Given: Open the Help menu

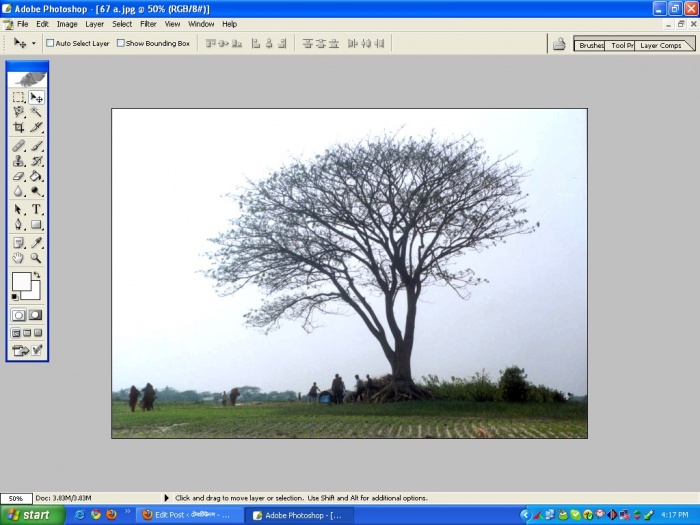Looking at the screenshot, I should (x=229, y=24).
